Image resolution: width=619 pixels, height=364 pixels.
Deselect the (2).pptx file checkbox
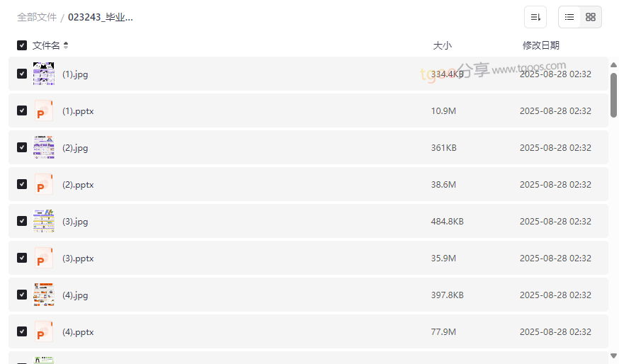pos(22,184)
